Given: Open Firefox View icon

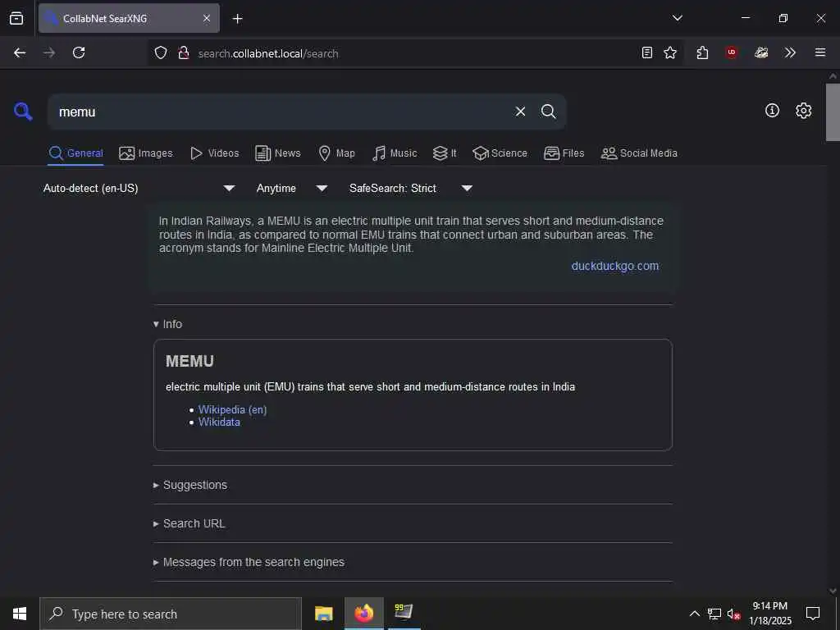Looking at the screenshot, I should tap(16, 18).
